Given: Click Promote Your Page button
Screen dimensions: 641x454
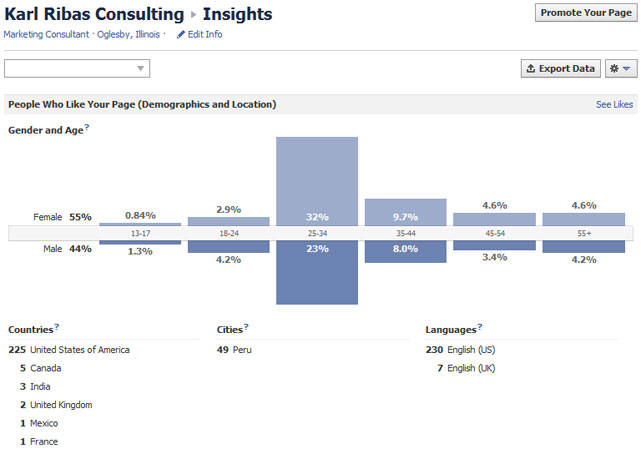Looking at the screenshot, I should point(585,13).
